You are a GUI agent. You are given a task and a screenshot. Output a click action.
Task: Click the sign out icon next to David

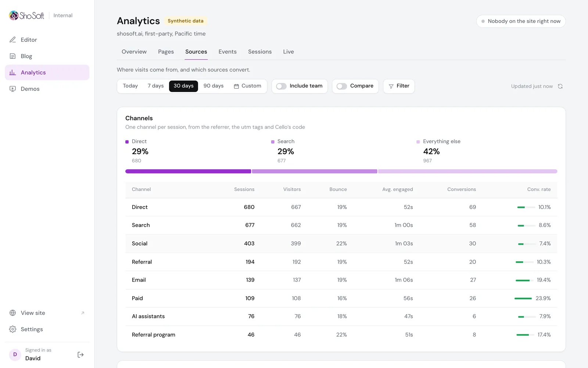click(x=81, y=355)
